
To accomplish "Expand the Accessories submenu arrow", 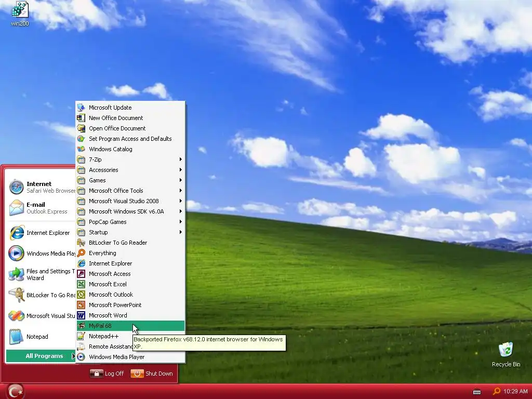I will click(180, 170).
